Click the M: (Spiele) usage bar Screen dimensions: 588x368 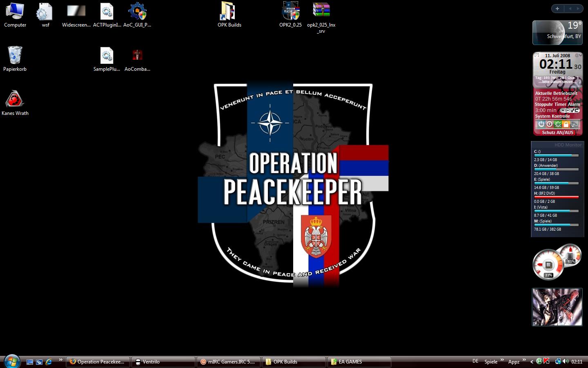[556, 225]
